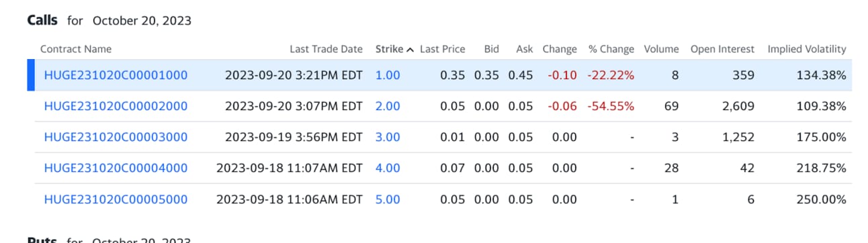Select the 4.00 strike price link
Viewport: 868px width, 243px height.
point(388,168)
